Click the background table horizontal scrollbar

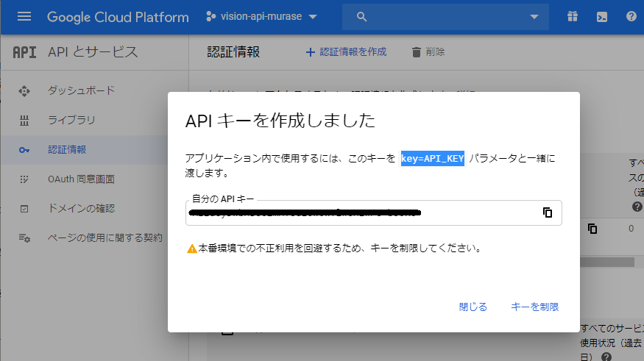click(607, 262)
